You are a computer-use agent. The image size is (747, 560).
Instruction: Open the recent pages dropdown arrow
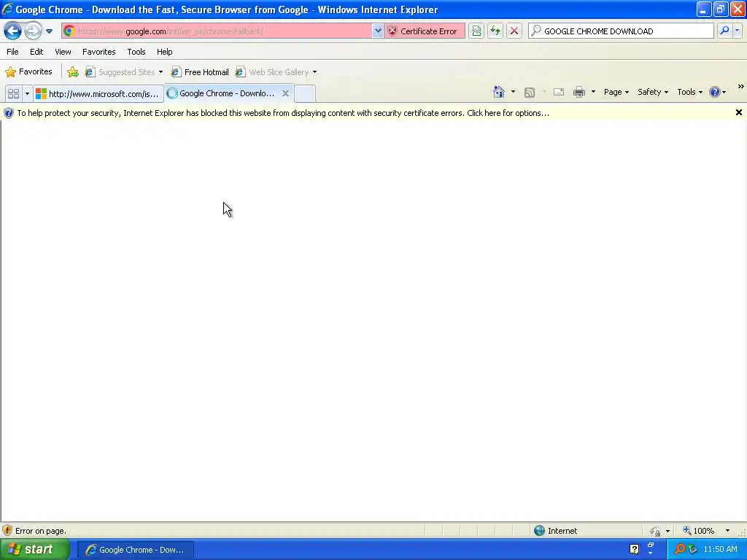coord(49,31)
